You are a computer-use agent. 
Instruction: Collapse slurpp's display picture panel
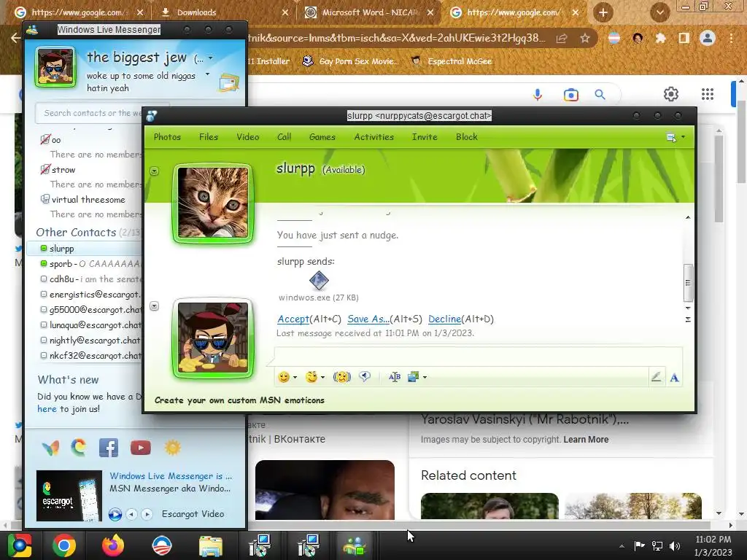point(155,171)
